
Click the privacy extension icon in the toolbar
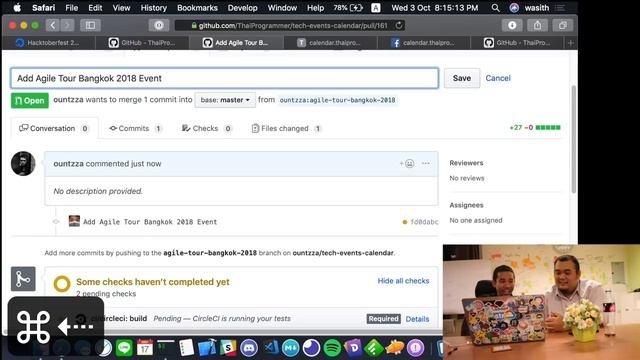pyautogui.click(x=159, y=25)
